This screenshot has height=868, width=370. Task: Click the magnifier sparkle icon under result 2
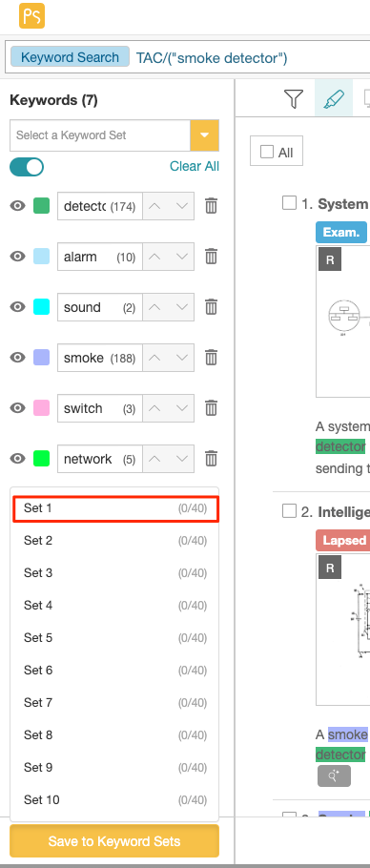coord(334,776)
